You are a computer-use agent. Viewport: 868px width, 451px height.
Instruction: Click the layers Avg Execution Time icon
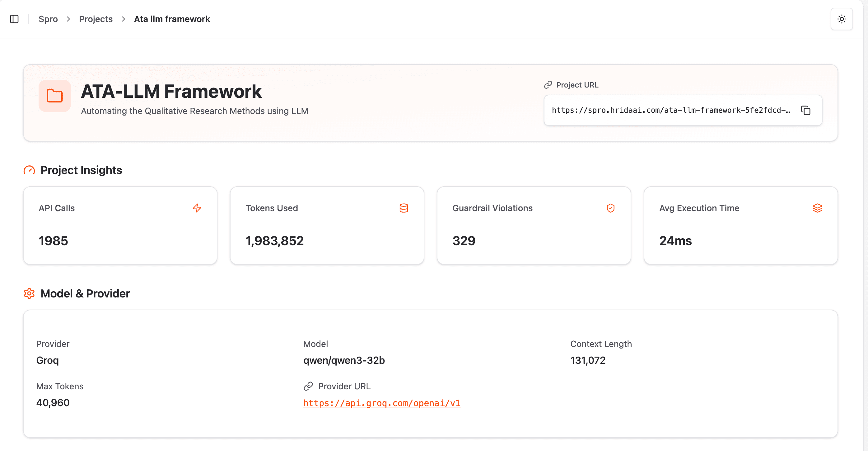coord(817,208)
